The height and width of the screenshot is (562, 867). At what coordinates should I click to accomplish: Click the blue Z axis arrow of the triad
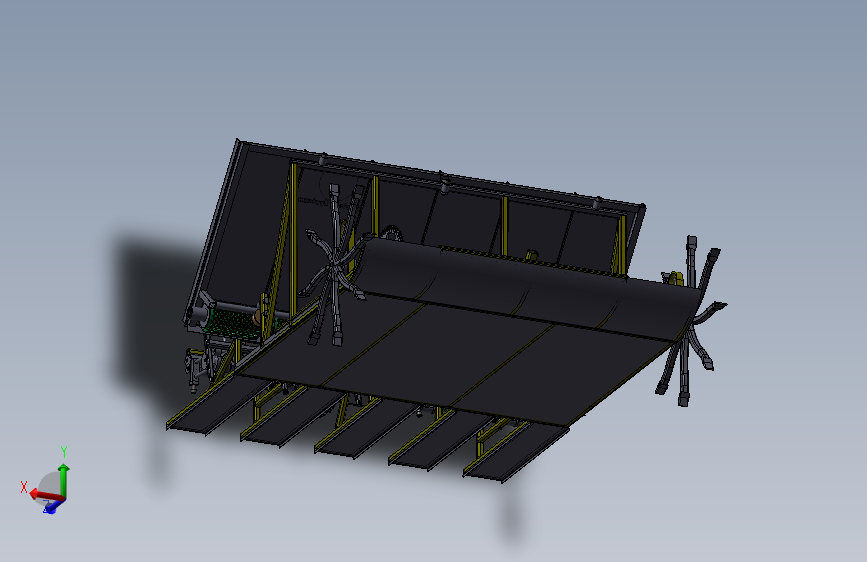53,506
